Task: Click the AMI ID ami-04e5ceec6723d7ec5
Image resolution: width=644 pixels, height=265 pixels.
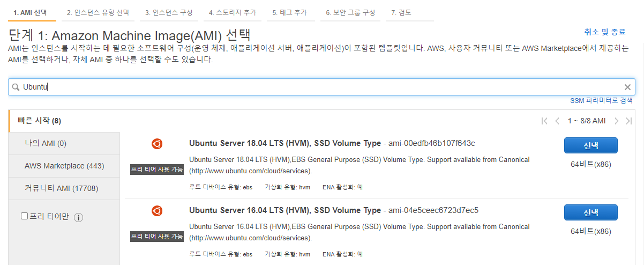Action: (x=432, y=210)
